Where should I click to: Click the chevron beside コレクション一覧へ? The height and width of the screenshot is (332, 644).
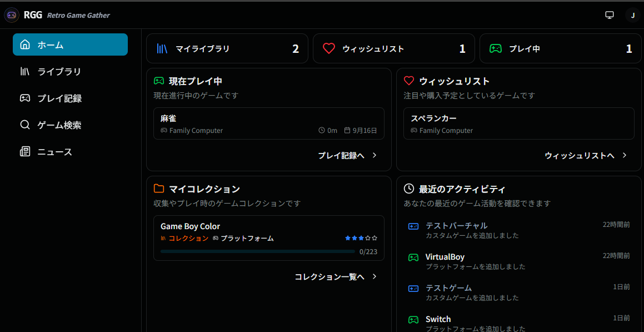375,276
